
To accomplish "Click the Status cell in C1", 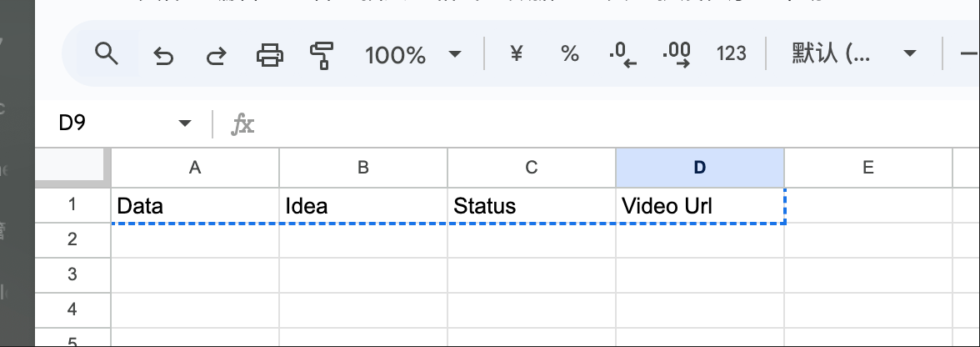I will click(532, 206).
